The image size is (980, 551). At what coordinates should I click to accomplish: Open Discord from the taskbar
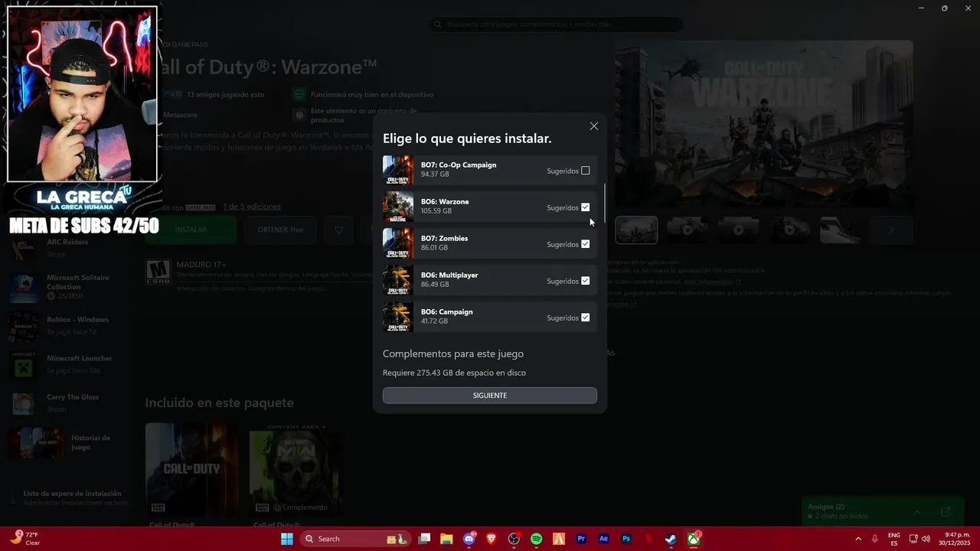469,539
